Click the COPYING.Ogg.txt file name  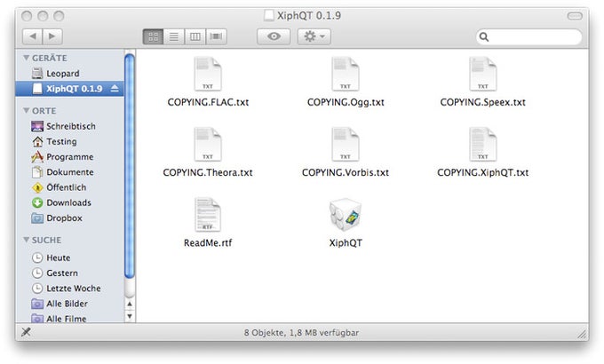click(x=346, y=102)
